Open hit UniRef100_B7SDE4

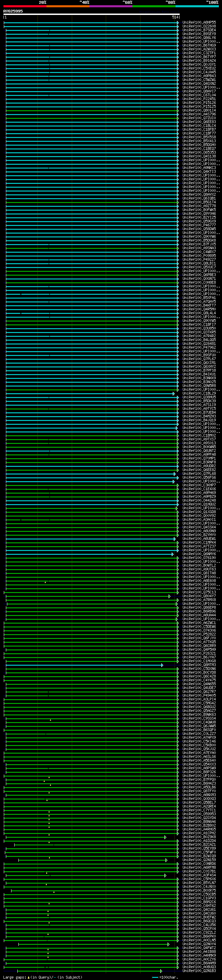199,30
